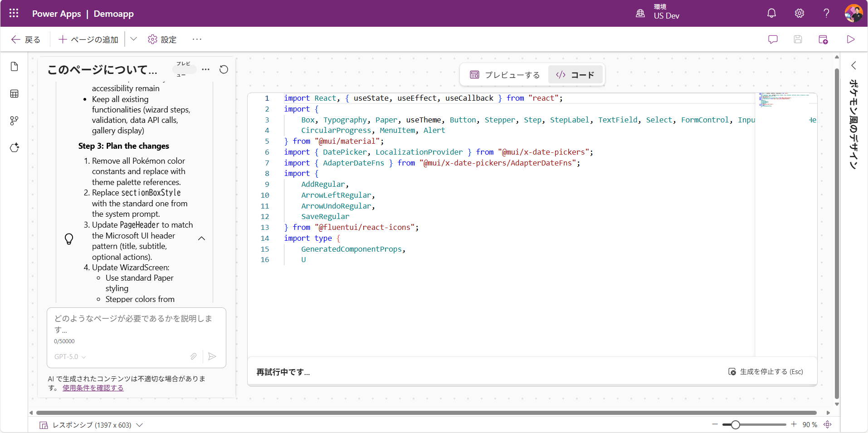
Task: Open the 使用条件を確認する link
Action: point(93,388)
